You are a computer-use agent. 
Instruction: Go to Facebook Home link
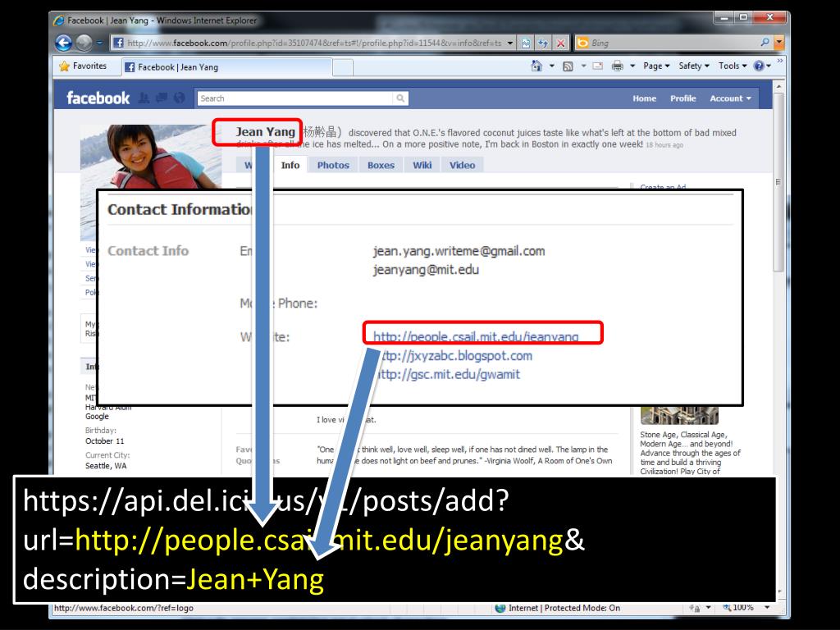(644, 98)
